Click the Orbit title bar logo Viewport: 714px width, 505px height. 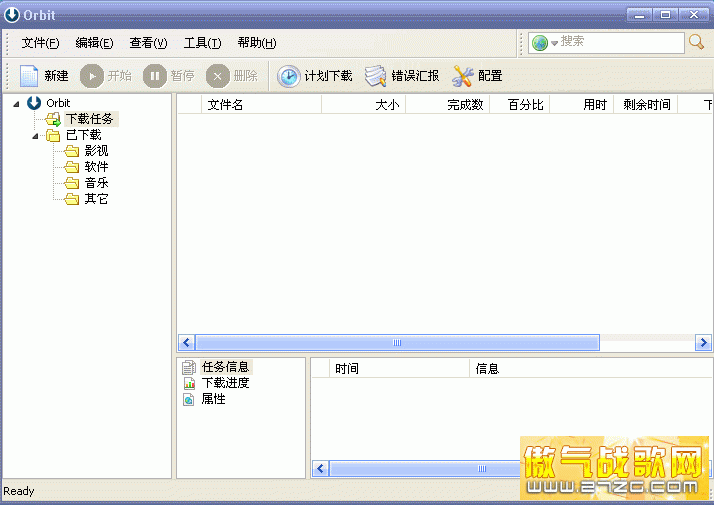coord(12,15)
